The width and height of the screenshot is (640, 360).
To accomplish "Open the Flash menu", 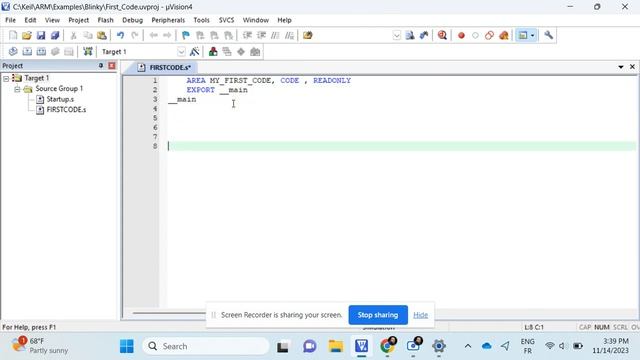I will pos(105,20).
